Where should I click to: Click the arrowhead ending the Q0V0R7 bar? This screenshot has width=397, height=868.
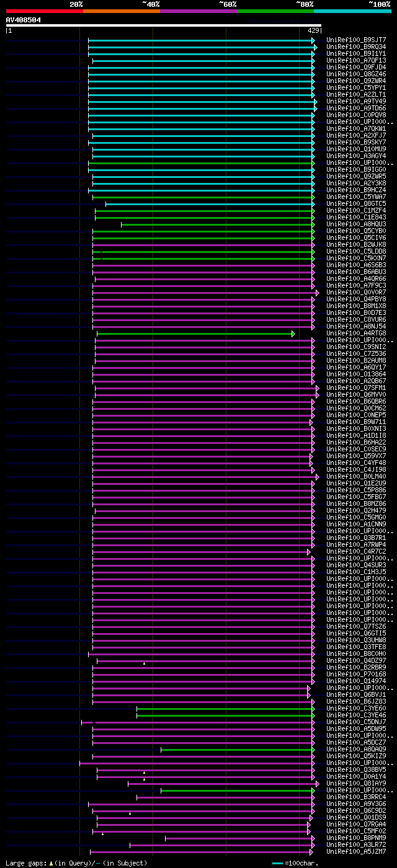(317, 293)
